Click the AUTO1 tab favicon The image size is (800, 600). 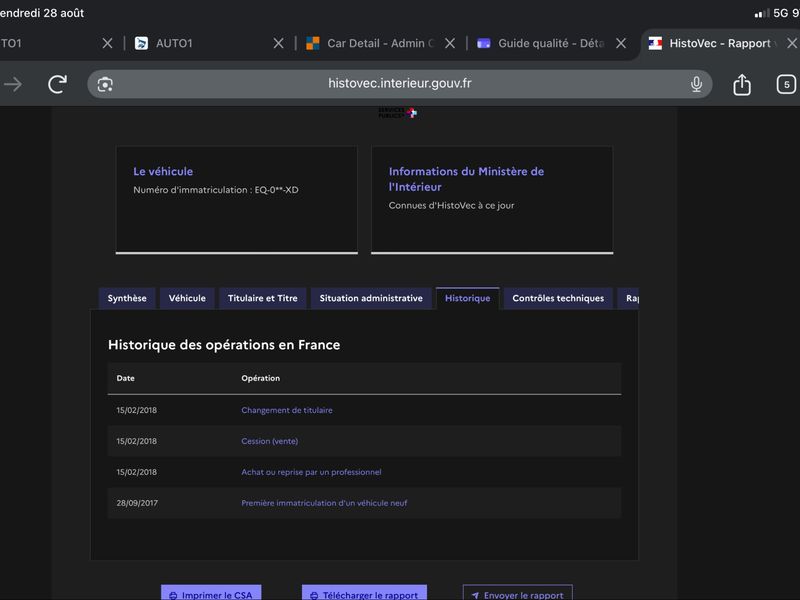[x=141, y=43]
